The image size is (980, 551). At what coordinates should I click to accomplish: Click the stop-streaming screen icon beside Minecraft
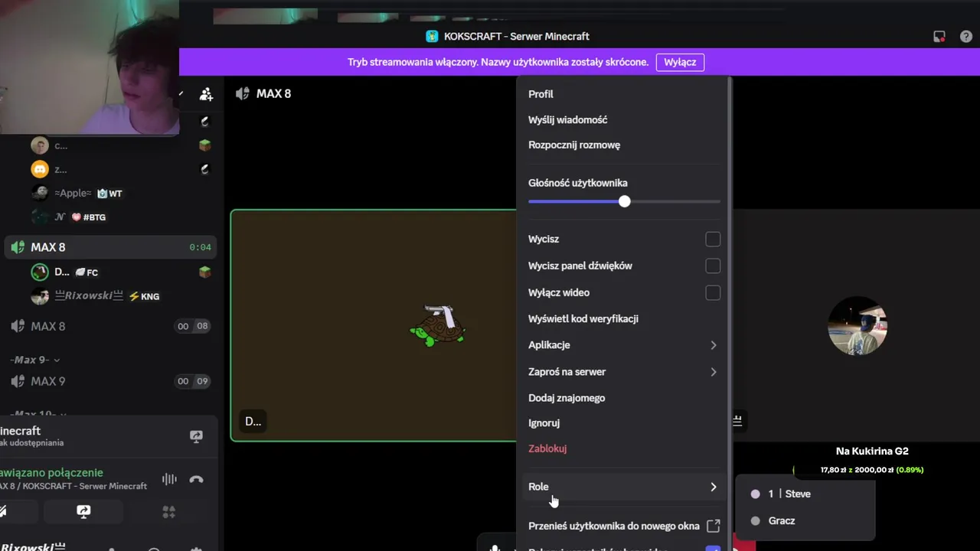[x=196, y=436]
